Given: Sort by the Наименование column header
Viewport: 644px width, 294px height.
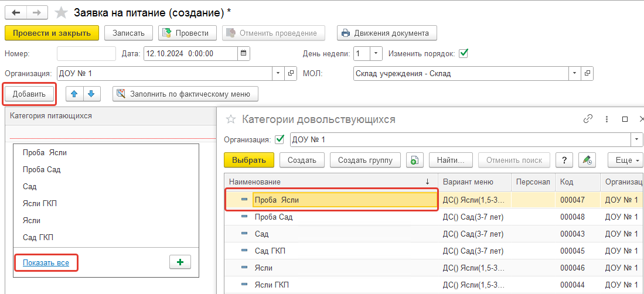Looking at the screenshot, I should point(328,182).
